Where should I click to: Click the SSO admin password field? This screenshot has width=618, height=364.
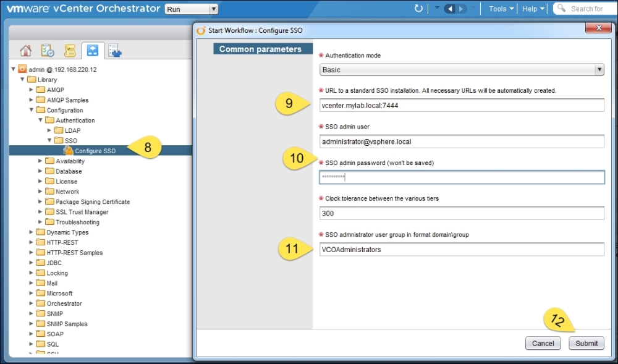pyautogui.click(x=461, y=177)
